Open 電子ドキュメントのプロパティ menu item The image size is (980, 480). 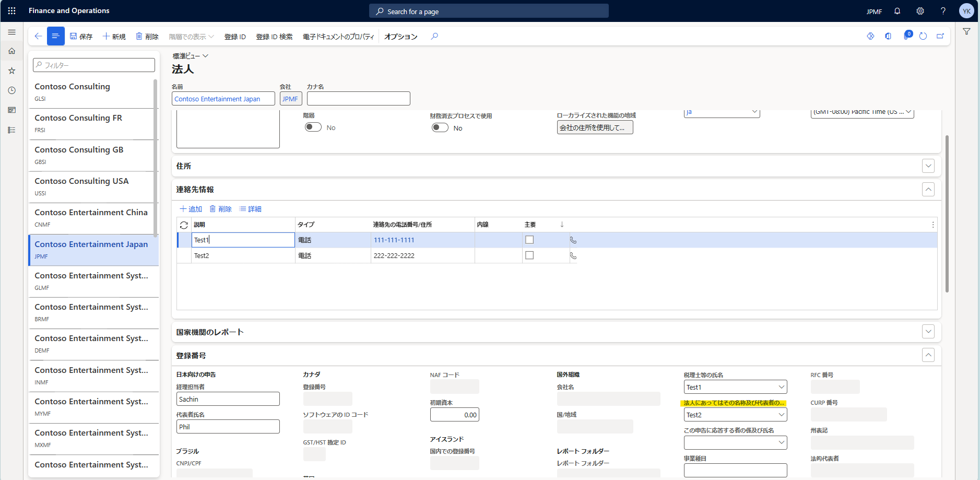pos(338,37)
